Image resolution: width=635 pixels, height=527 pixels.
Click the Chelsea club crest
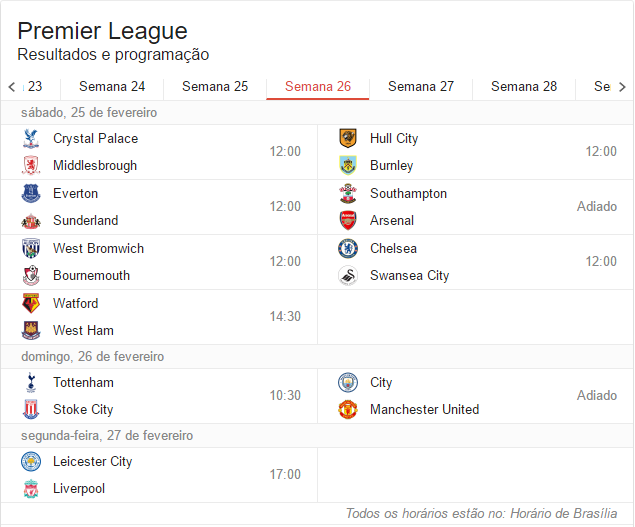[348, 249]
